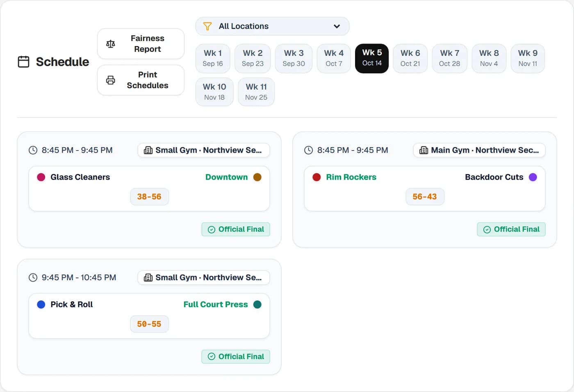Click Rim Rockers red team color dot
Image resolution: width=574 pixels, height=392 pixels.
click(317, 177)
